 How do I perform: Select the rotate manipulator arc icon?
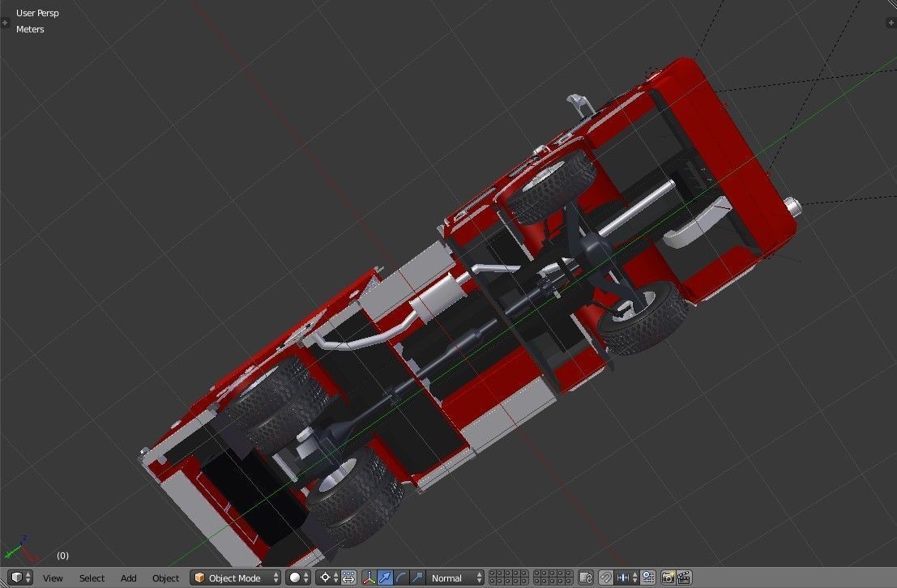tap(402, 577)
